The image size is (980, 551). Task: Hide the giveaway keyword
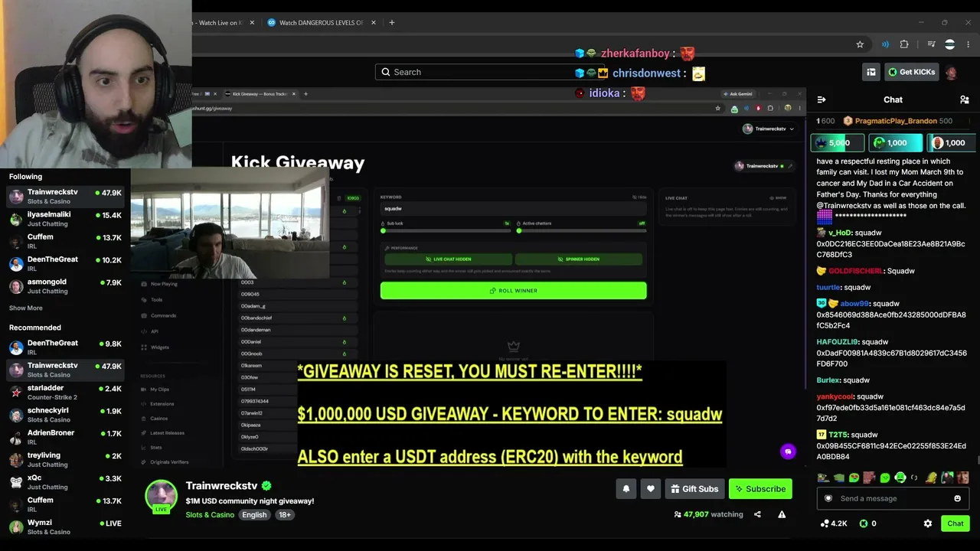639,197
